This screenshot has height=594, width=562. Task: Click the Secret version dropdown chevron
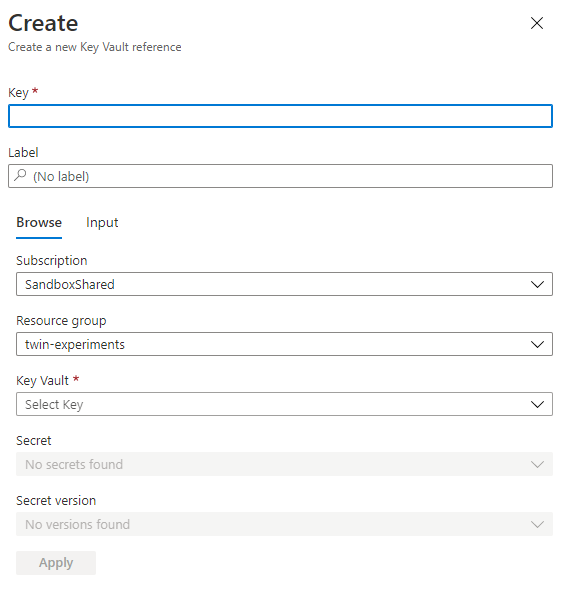(x=537, y=524)
